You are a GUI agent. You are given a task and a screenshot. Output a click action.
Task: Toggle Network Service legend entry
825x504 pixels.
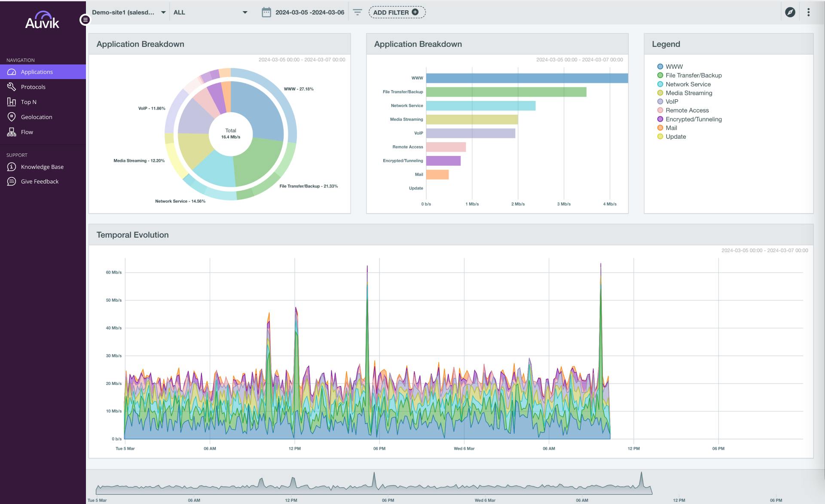(684, 84)
